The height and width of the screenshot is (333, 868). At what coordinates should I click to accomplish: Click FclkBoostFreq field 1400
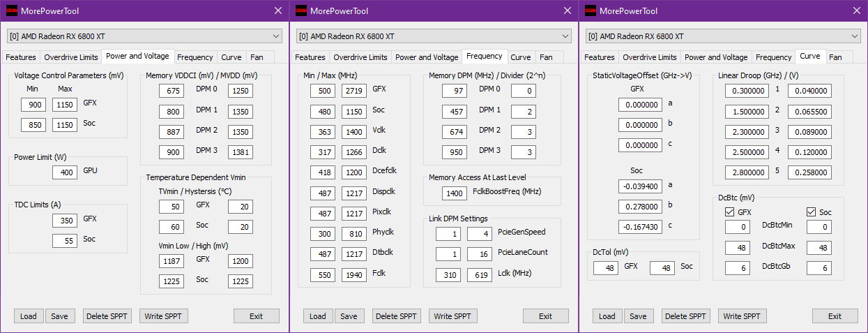(x=455, y=193)
